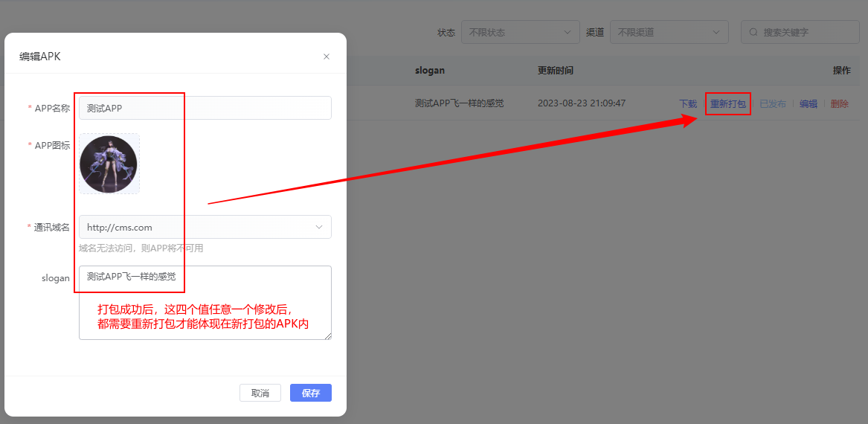Focus the APP名称 input field

205,108
